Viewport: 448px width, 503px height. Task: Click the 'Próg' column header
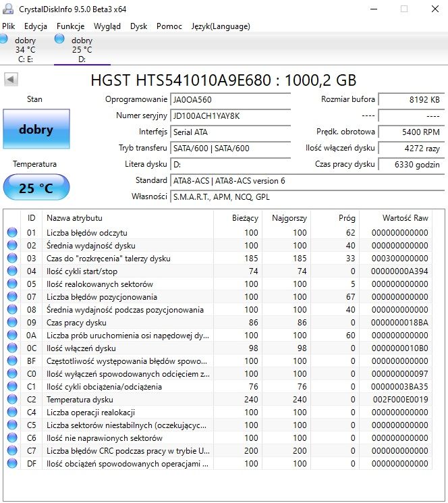pyautogui.click(x=335, y=218)
